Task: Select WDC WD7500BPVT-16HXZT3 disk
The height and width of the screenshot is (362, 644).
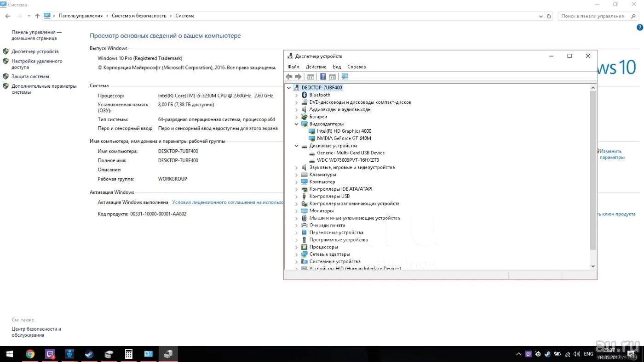Action: [348, 160]
